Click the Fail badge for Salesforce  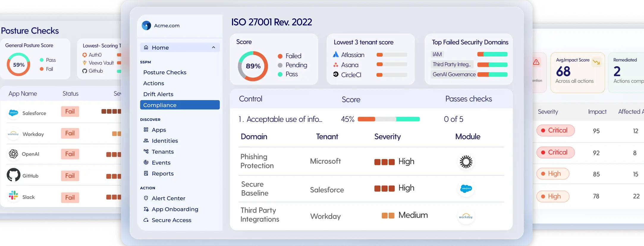[70, 111]
